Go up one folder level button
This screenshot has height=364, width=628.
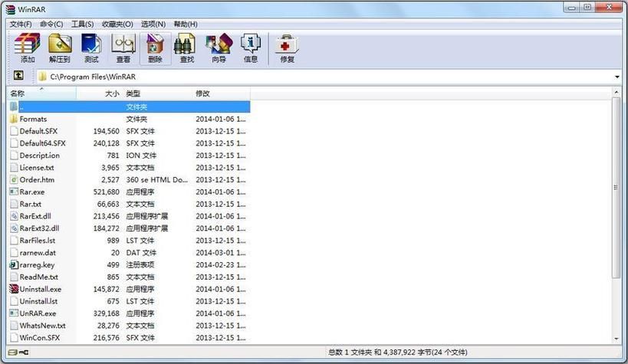pyautogui.click(x=18, y=75)
